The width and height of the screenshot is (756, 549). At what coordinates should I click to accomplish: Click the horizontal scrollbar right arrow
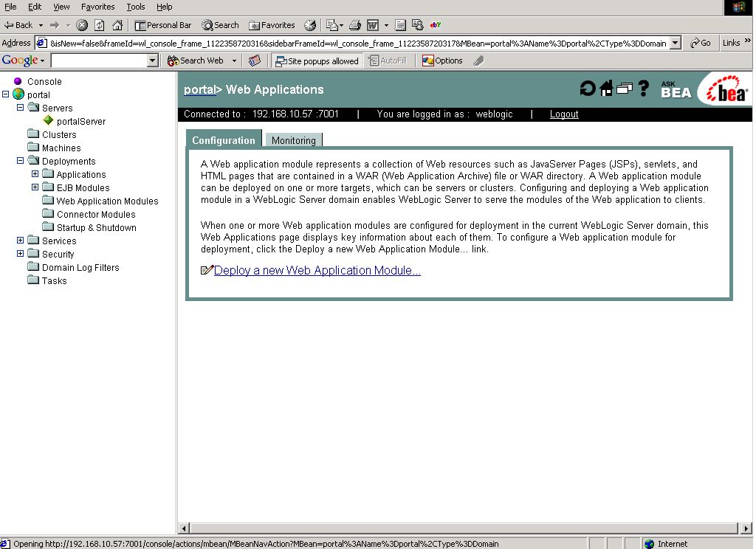pyautogui.click(x=746, y=528)
